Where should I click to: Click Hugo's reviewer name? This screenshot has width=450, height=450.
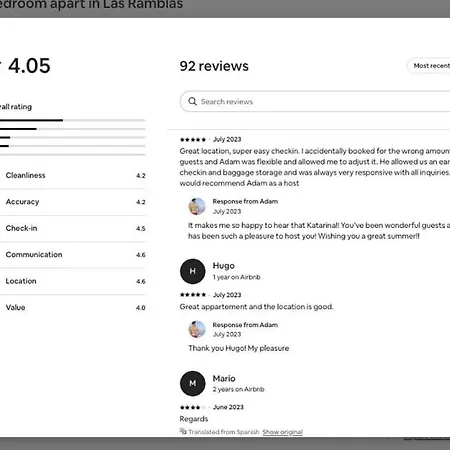pos(224,266)
